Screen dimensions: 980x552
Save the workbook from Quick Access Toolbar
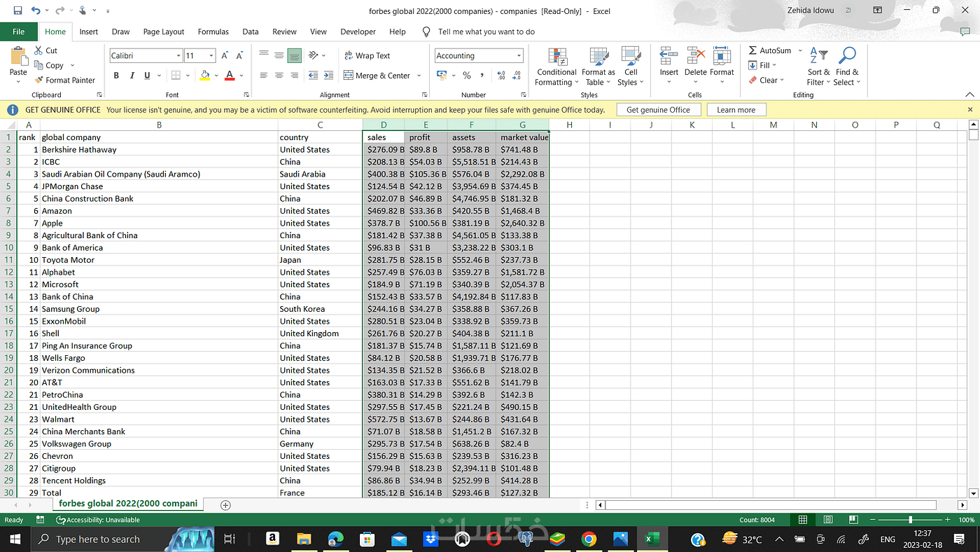(x=17, y=11)
